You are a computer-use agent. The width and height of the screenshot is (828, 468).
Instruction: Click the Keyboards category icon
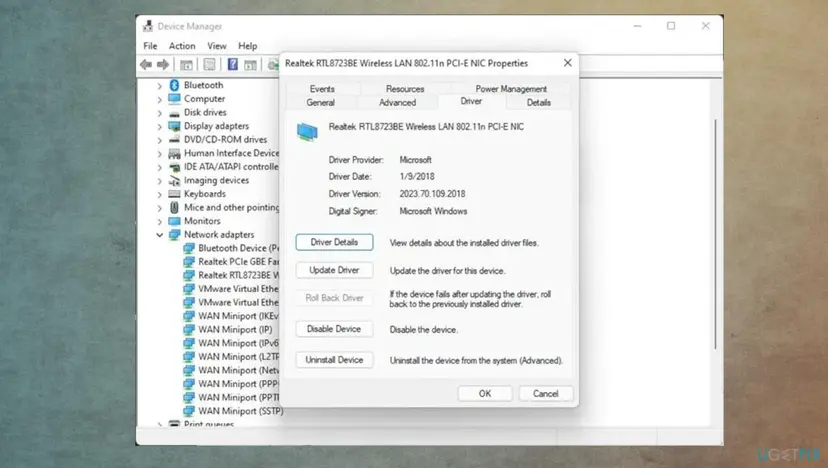tap(174, 194)
